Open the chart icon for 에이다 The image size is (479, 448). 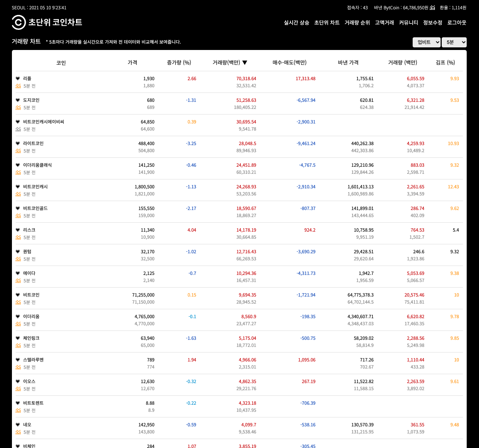pos(18,281)
